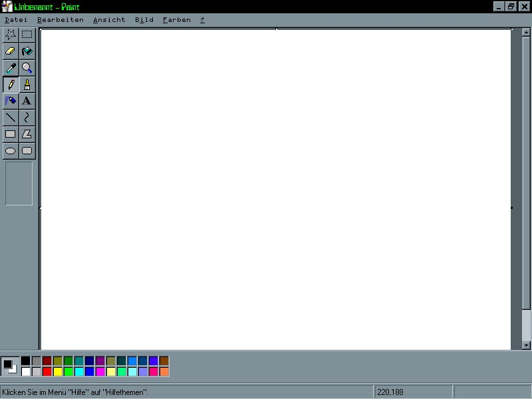Select the light gray palette color
Image resolution: width=532 pixels, height=399 pixels.
[37, 372]
